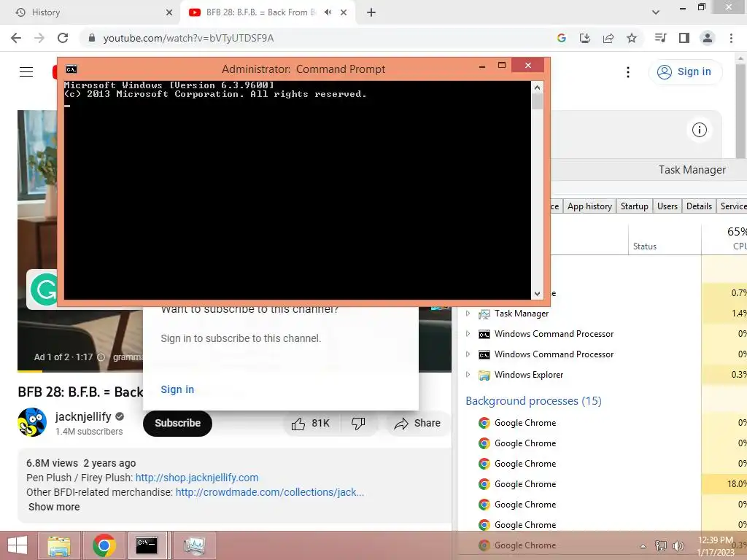Click the Google icon in address bar

[562, 38]
